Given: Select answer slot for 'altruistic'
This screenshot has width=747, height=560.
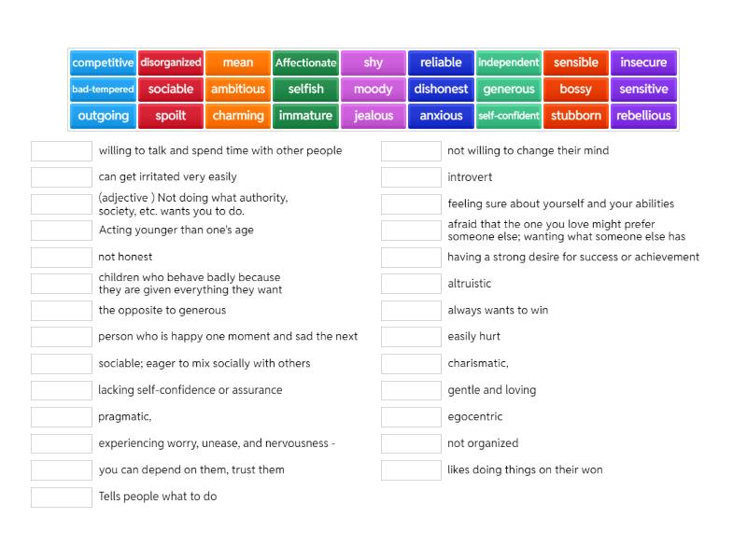Looking at the screenshot, I should (x=411, y=284).
